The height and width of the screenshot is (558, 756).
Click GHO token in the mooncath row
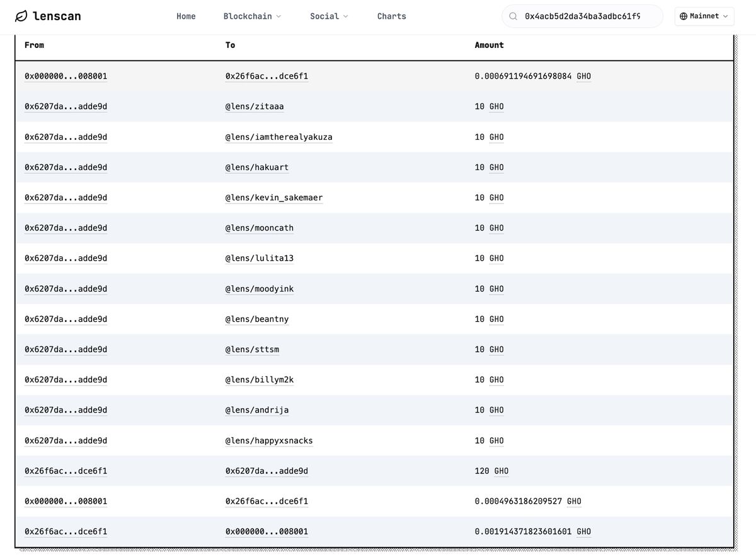pyautogui.click(x=496, y=227)
